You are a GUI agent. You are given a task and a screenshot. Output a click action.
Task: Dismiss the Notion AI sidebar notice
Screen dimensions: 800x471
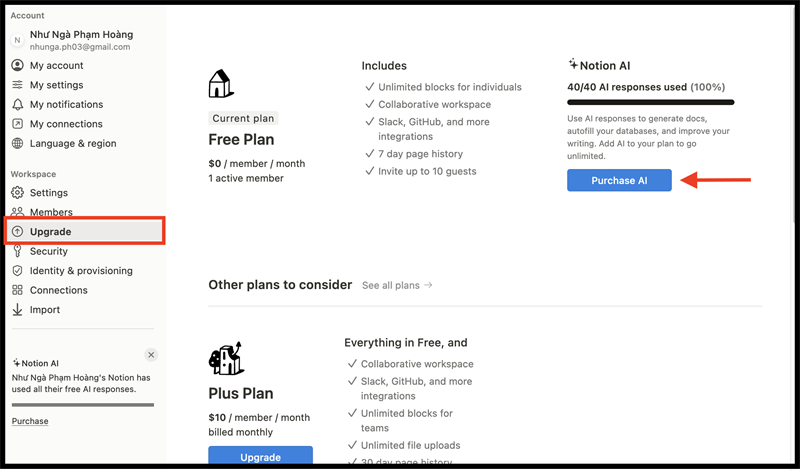pos(151,355)
